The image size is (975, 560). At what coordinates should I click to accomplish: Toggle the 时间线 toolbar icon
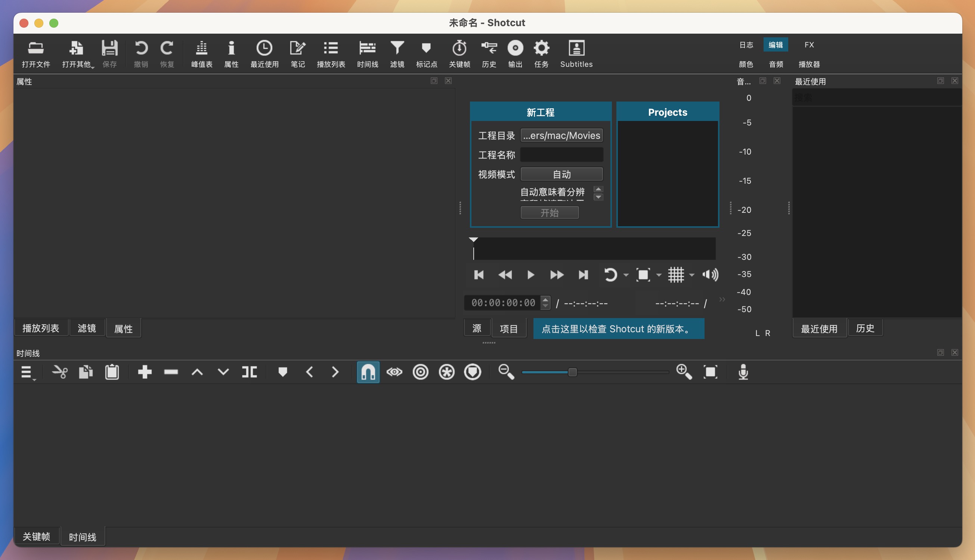368,54
